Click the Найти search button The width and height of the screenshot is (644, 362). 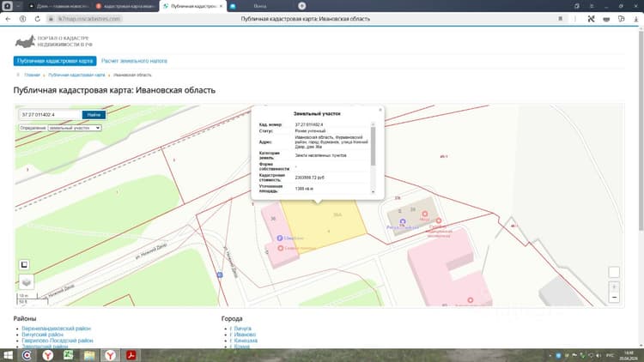(94, 115)
